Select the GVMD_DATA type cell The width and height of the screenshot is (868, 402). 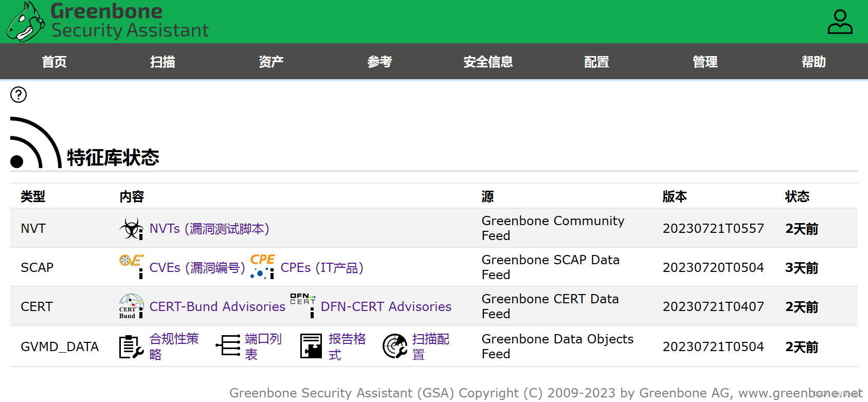[x=60, y=347]
